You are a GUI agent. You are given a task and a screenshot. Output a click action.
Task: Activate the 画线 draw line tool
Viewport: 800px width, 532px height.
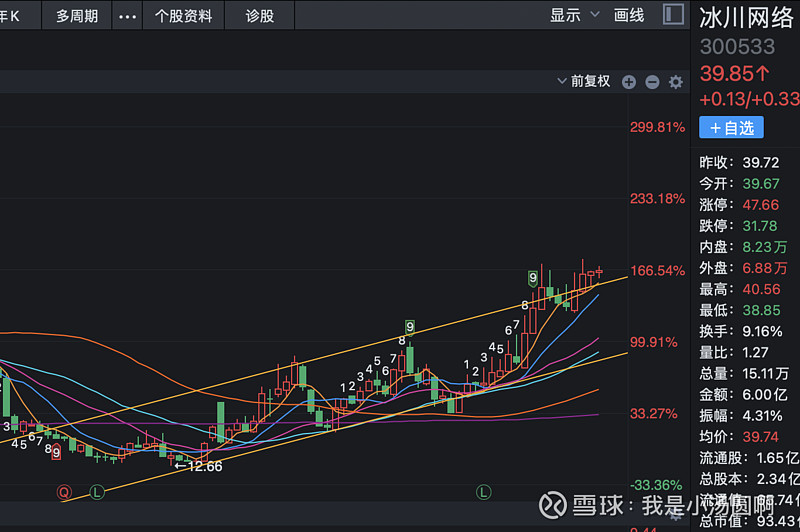point(629,15)
